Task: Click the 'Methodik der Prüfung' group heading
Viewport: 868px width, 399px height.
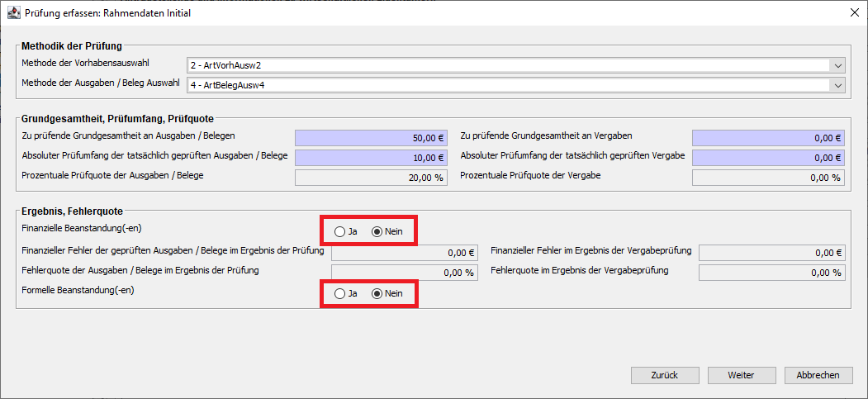Action: coord(71,46)
